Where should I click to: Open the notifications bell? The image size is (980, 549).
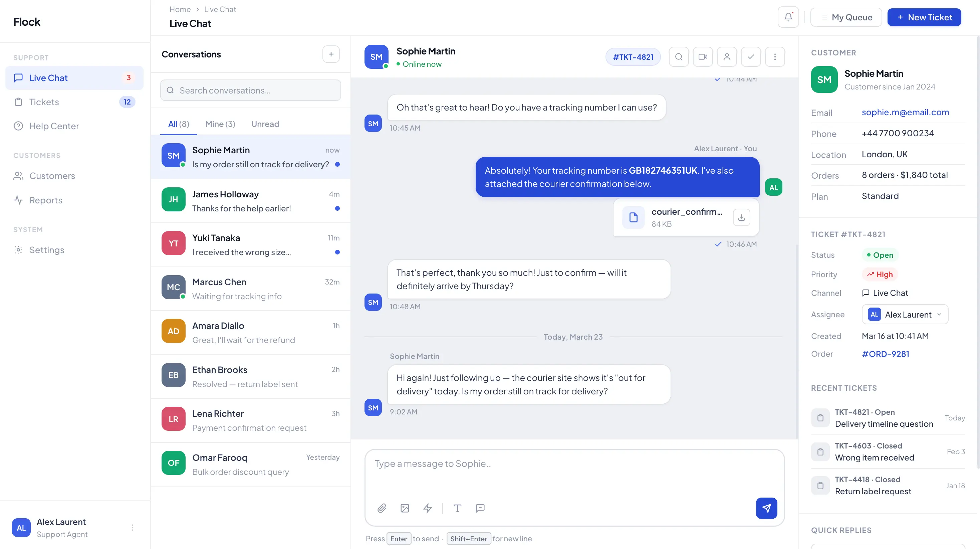[x=788, y=17]
